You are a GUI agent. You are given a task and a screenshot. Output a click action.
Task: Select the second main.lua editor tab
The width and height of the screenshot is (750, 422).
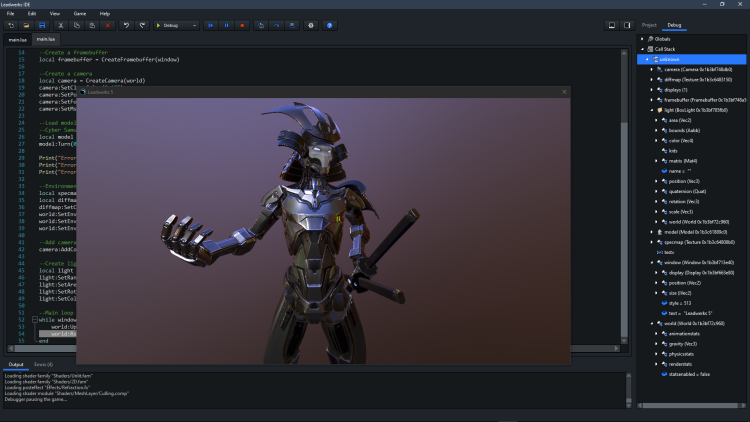coord(46,39)
